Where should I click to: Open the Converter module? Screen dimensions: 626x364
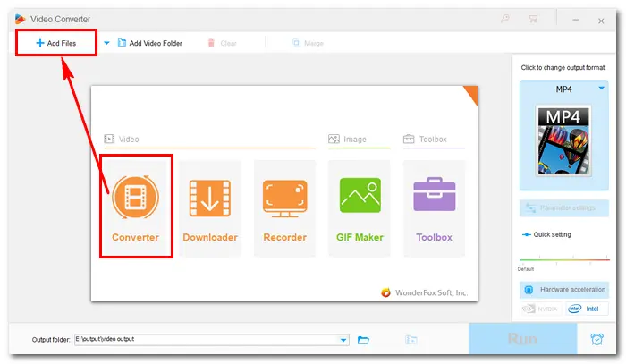click(136, 208)
